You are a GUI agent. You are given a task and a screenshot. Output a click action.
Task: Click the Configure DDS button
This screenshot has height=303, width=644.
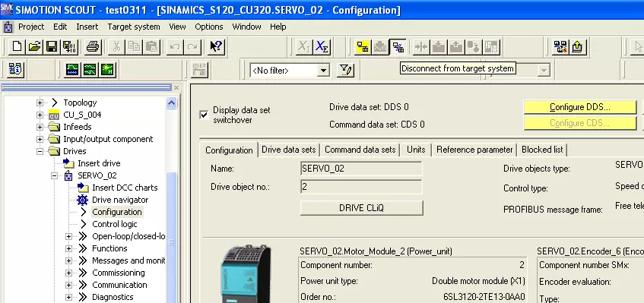pyautogui.click(x=580, y=107)
